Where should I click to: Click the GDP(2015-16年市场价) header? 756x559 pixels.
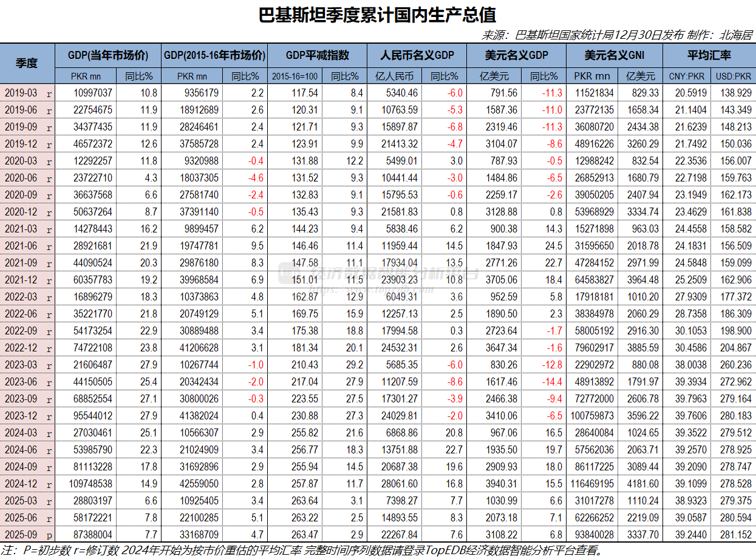tap(215, 55)
